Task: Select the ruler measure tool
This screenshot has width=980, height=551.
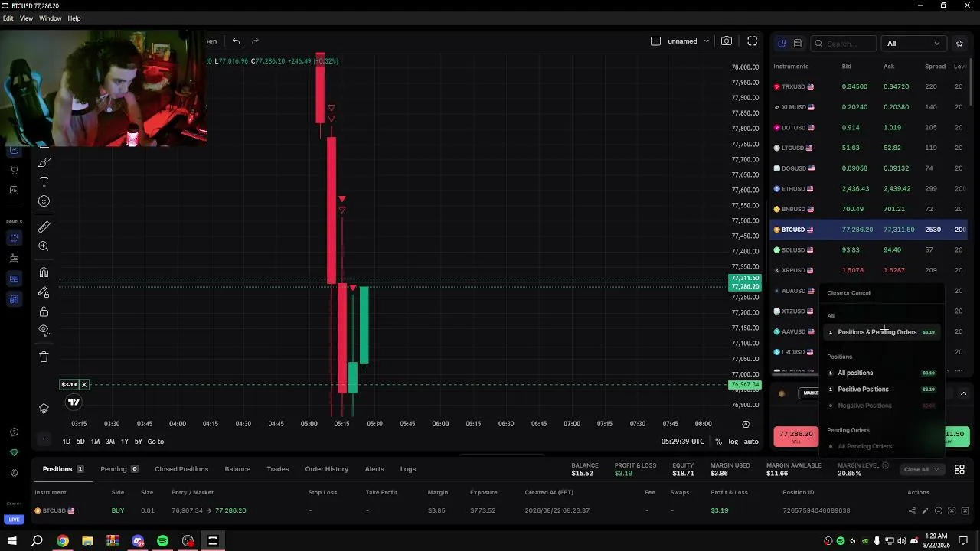Action: (44, 227)
